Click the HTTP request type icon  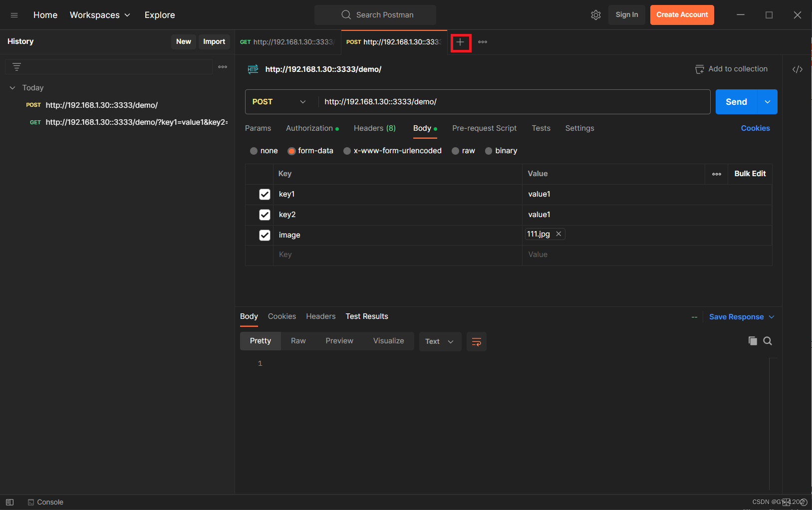tap(253, 69)
